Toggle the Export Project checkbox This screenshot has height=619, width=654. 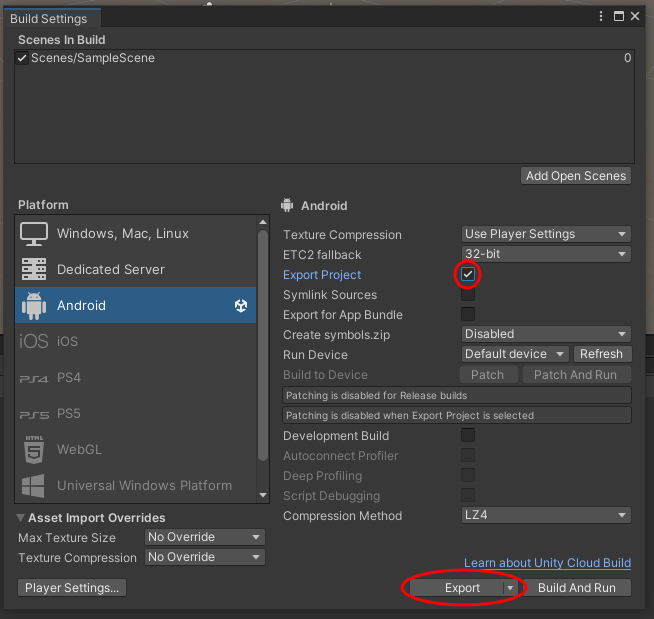tap(468, 274)
